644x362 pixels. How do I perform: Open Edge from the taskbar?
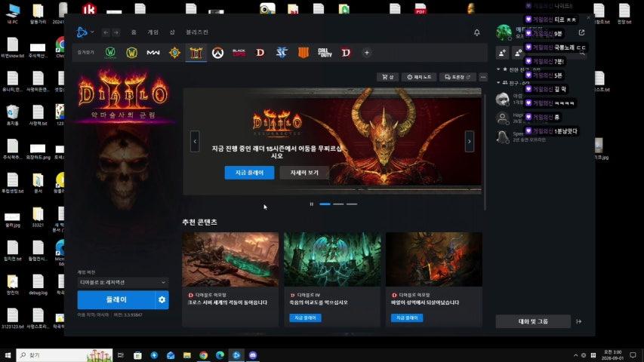[x=220, y=355]
